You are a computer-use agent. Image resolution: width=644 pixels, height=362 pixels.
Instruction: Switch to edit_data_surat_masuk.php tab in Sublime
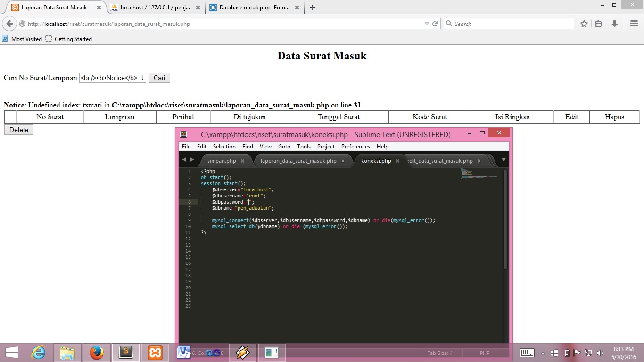[440, 161]
